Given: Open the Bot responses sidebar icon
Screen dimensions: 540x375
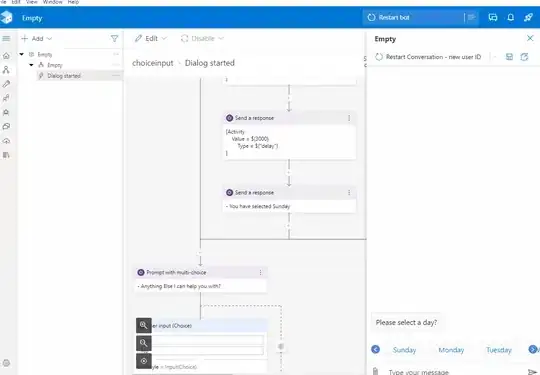Looking at the screenshot, I should 6,112.
